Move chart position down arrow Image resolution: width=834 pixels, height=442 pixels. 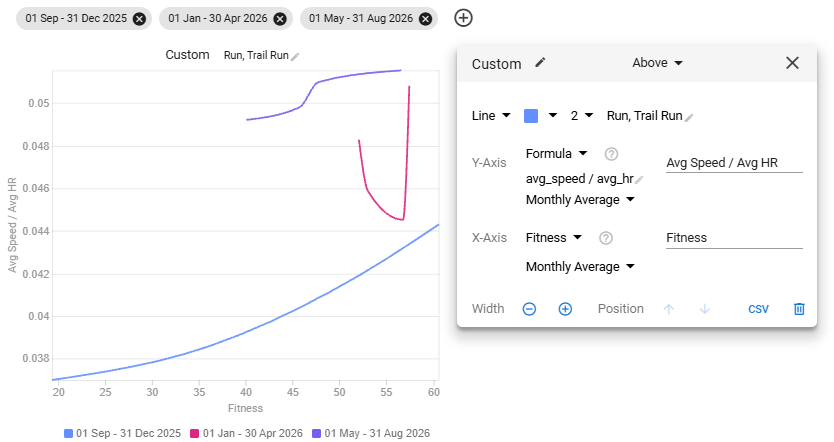pos(704,309)
